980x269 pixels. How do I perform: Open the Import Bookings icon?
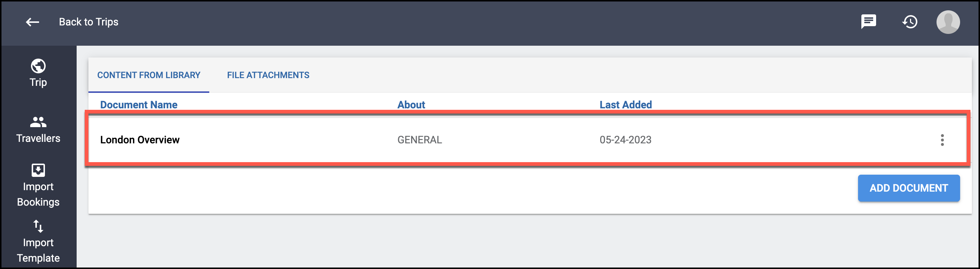[38, 170]
